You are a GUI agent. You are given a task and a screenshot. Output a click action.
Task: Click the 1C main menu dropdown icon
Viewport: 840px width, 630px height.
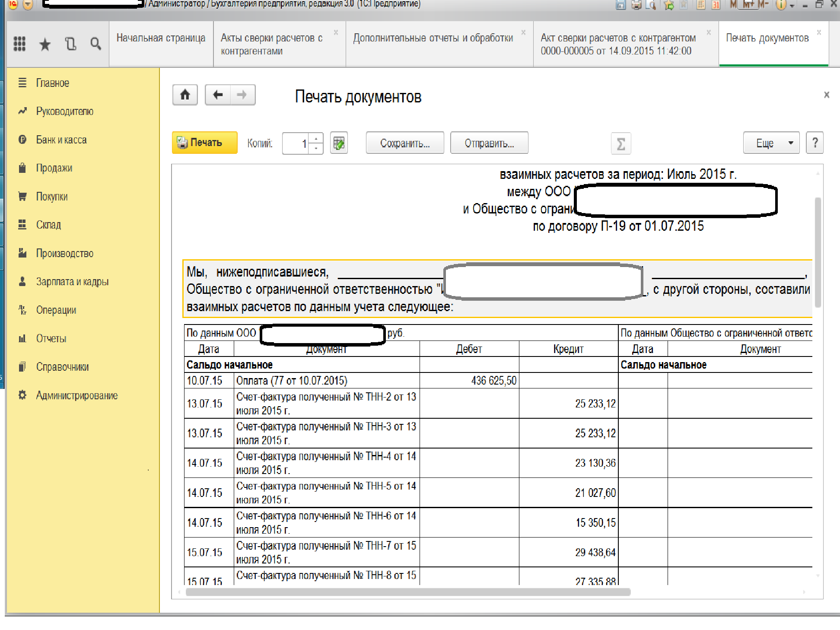[x=28, y=5]
